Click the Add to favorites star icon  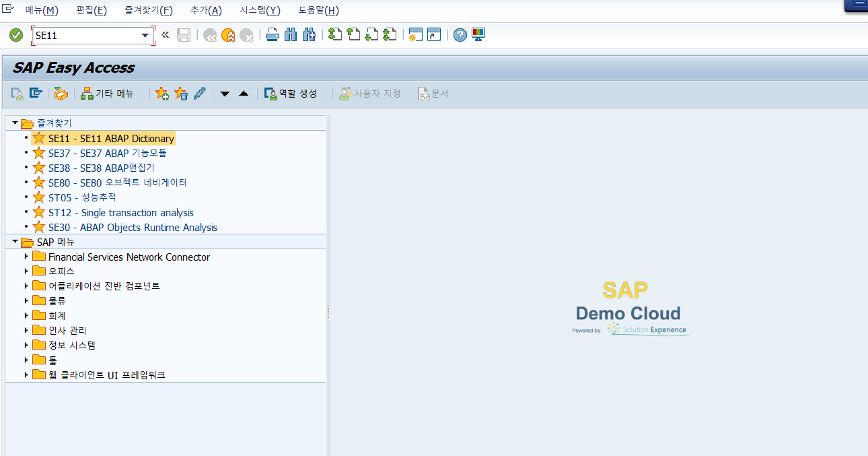tap(162, 94)
